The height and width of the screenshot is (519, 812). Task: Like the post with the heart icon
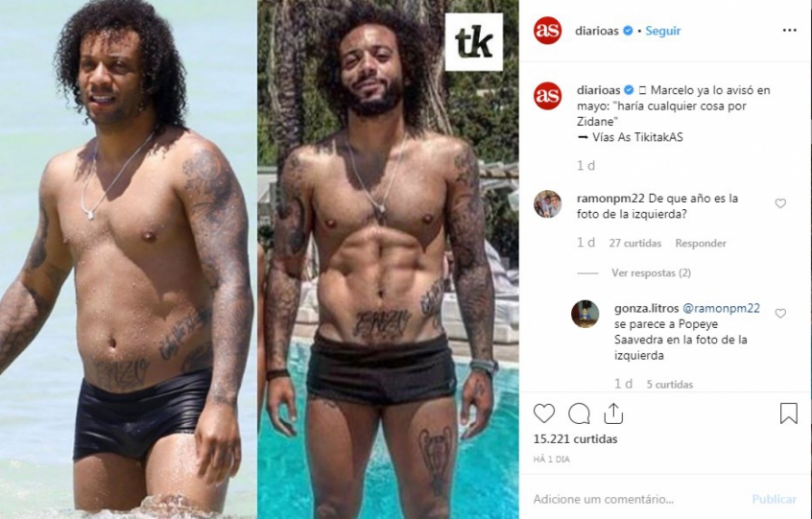pos(544,413)
